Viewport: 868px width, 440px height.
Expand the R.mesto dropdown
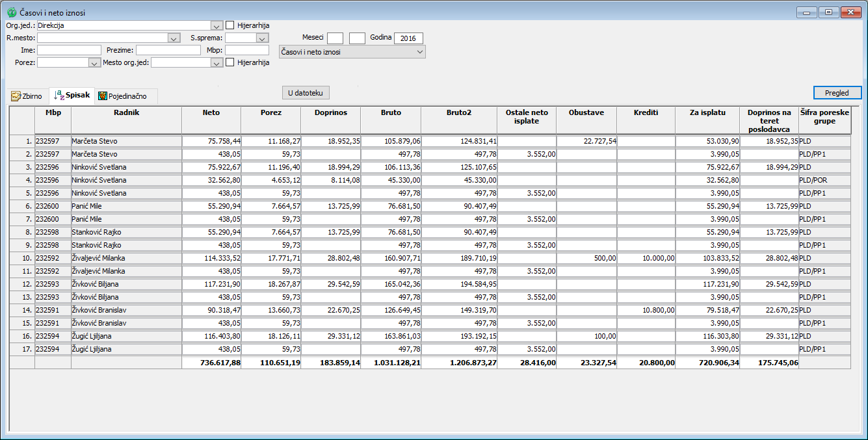coord(174,38)
